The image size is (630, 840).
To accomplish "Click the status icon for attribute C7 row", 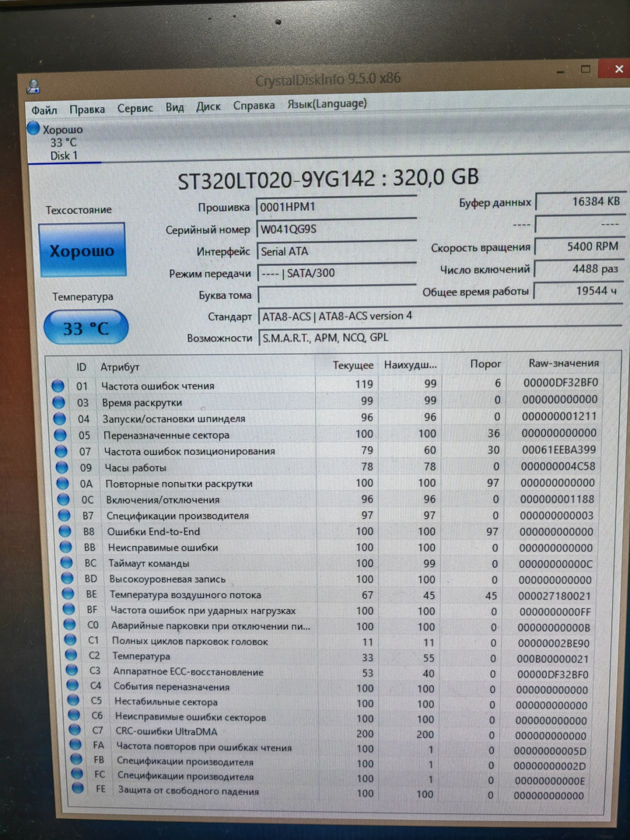I will coord(74,730).
